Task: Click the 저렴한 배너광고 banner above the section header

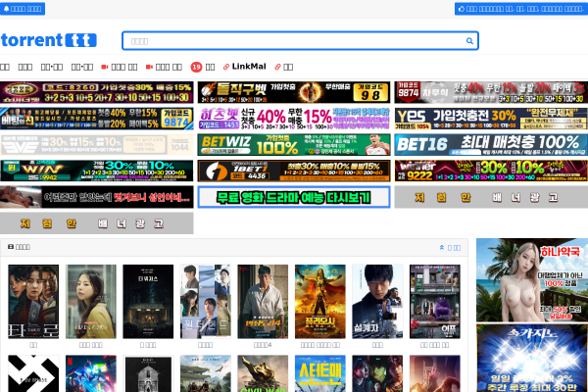Action: [97, 223]
